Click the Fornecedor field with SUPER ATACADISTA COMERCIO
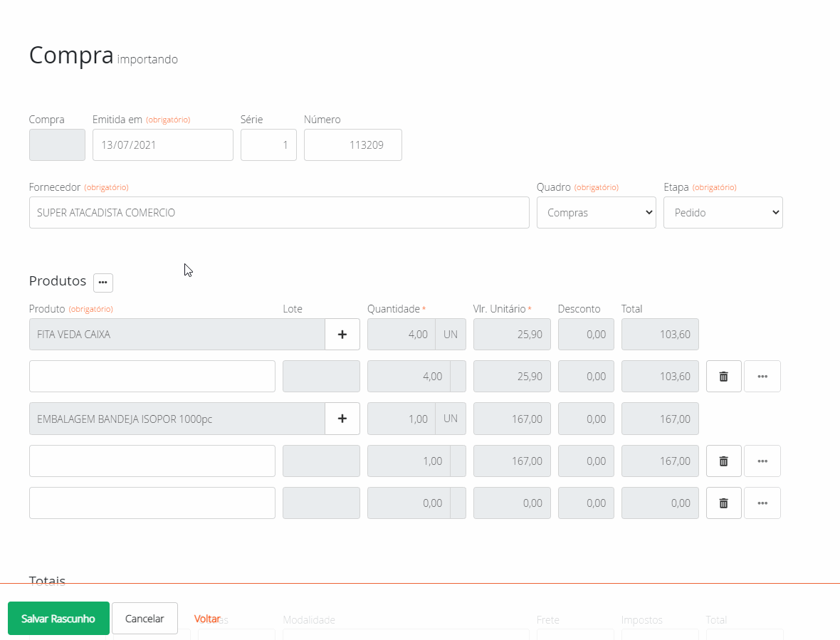This screenshot has width=840, height=640. 279,212
